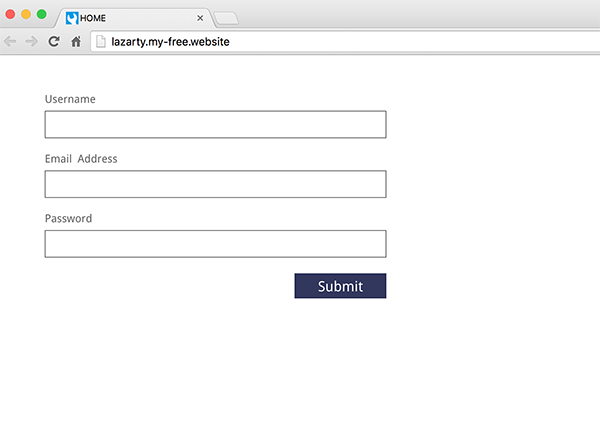Select the HOME tab title
The height and width of the screenshot is (428, 600).
93,18
